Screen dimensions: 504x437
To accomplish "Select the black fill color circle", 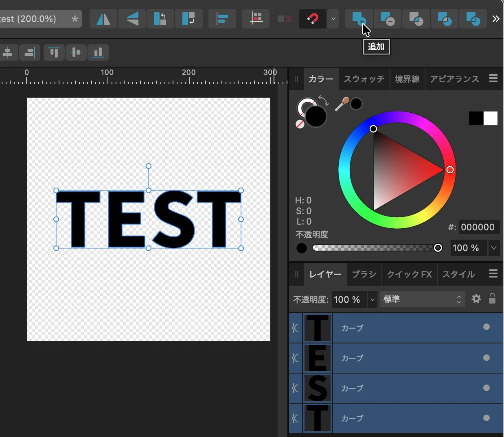I will point(316,117).
